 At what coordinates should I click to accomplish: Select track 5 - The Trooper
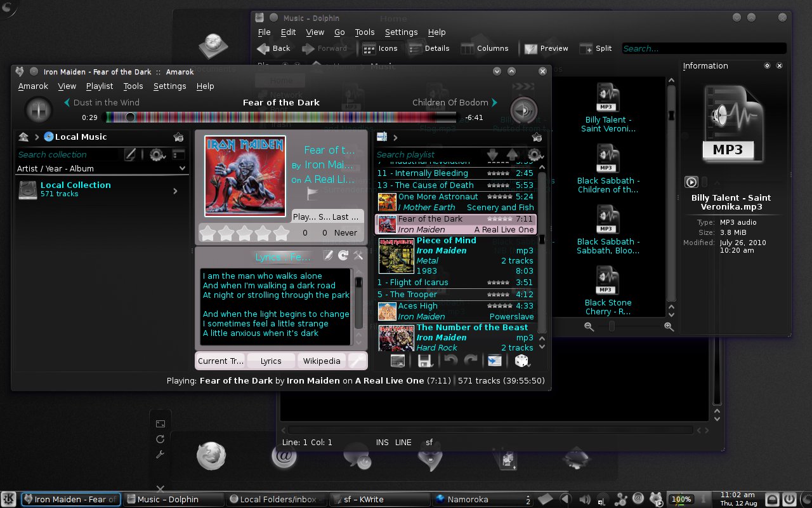click(456, 294)
